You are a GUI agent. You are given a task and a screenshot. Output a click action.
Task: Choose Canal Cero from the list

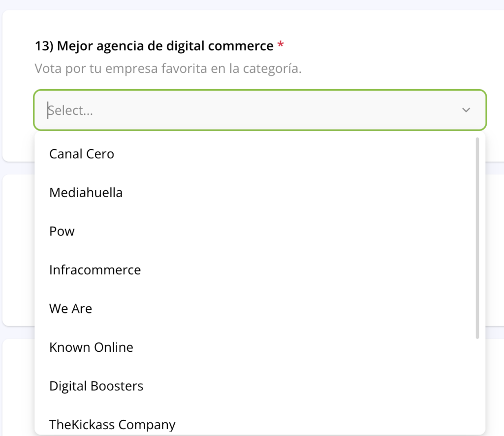point(82,154)
